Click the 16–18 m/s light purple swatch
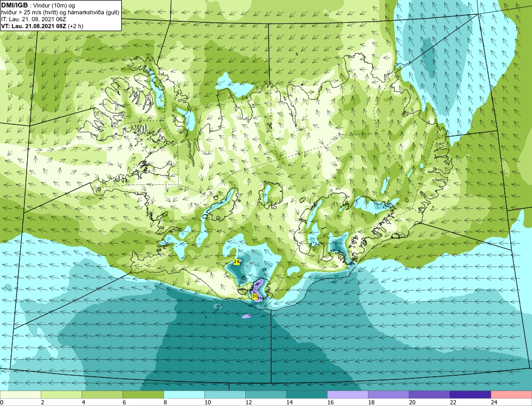 pyautogui.click(x=348, y=394)
